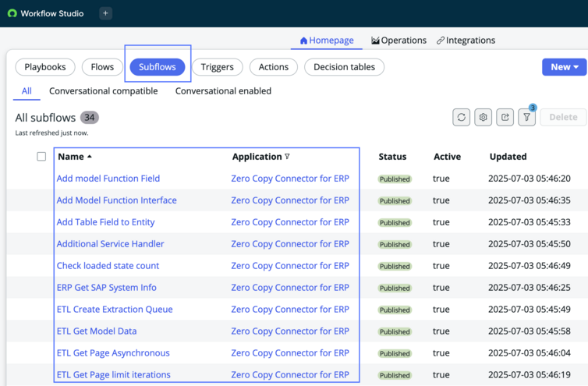The height and width of the screenshot is (386, 588).
Task: Click the Application column filter icon
Action: click(x=287, y=157)
